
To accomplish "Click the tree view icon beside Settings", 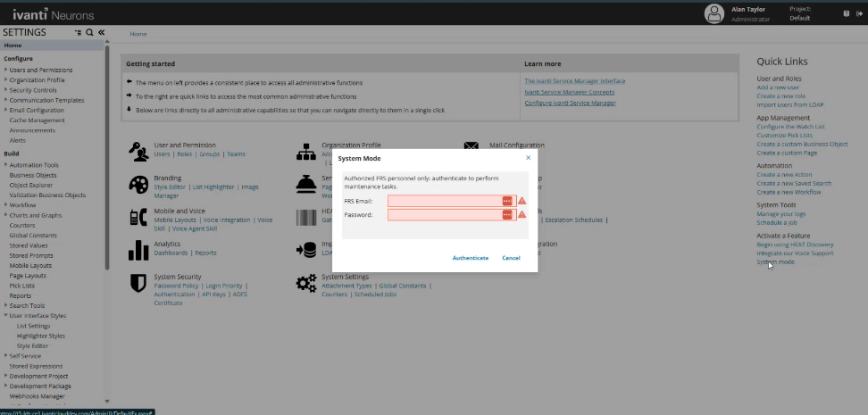I will tap(79, 32).
